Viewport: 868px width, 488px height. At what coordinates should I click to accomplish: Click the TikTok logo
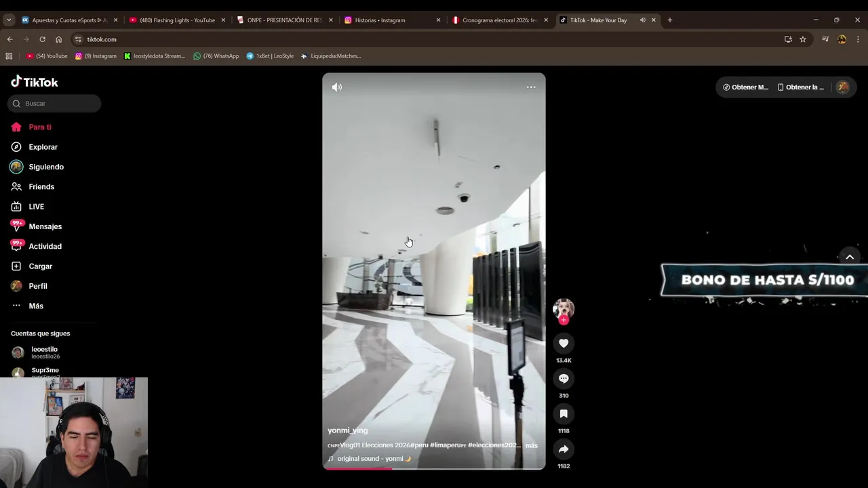35,82
